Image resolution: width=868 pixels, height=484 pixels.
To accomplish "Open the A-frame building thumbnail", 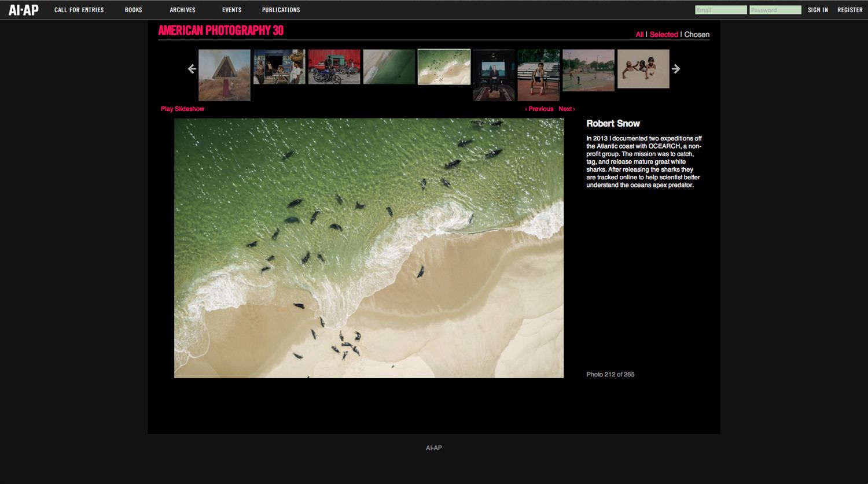I will [224, 75].
